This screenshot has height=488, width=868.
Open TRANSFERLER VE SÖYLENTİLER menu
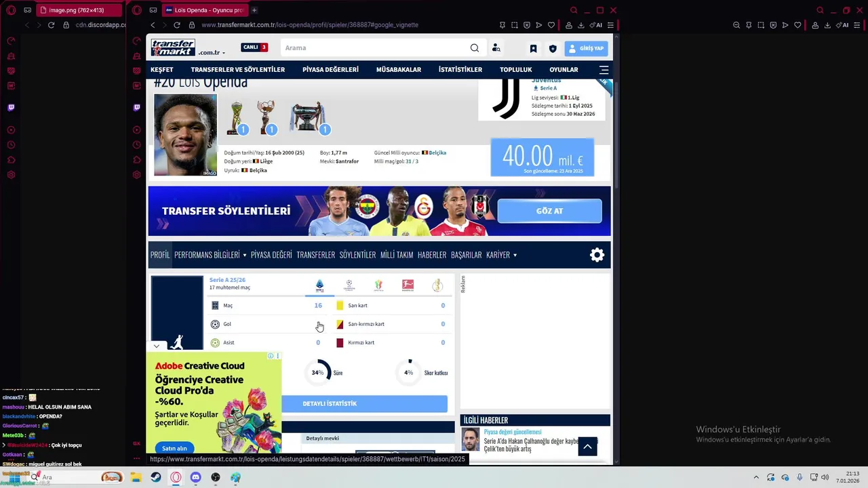tap(238, 70)
